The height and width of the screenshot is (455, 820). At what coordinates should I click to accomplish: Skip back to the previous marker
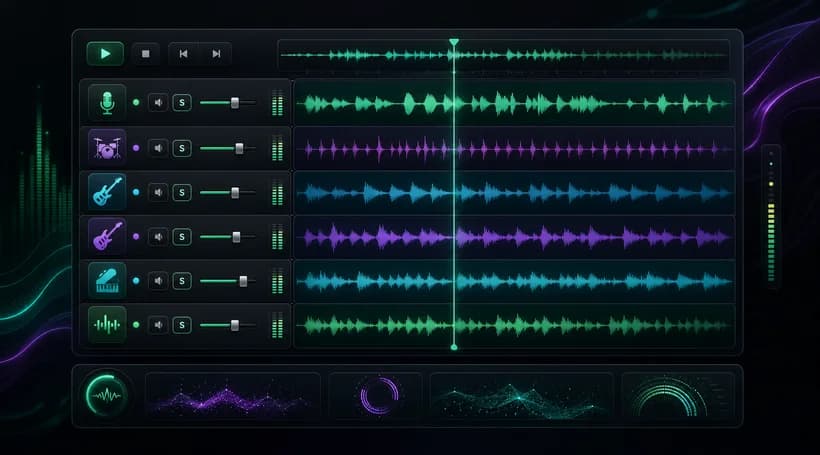184,54
